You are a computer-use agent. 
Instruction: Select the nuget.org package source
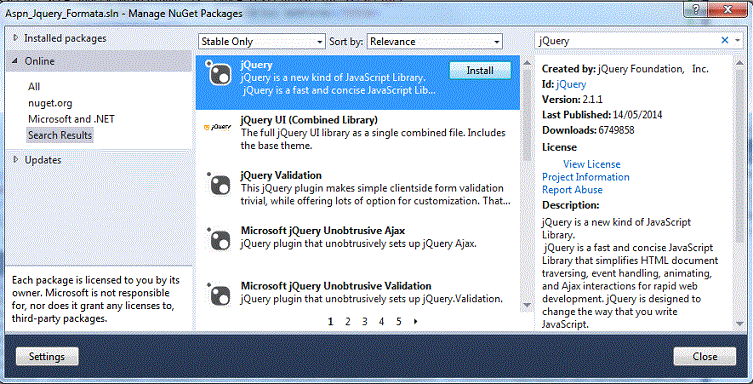click(x=50, y=103)
